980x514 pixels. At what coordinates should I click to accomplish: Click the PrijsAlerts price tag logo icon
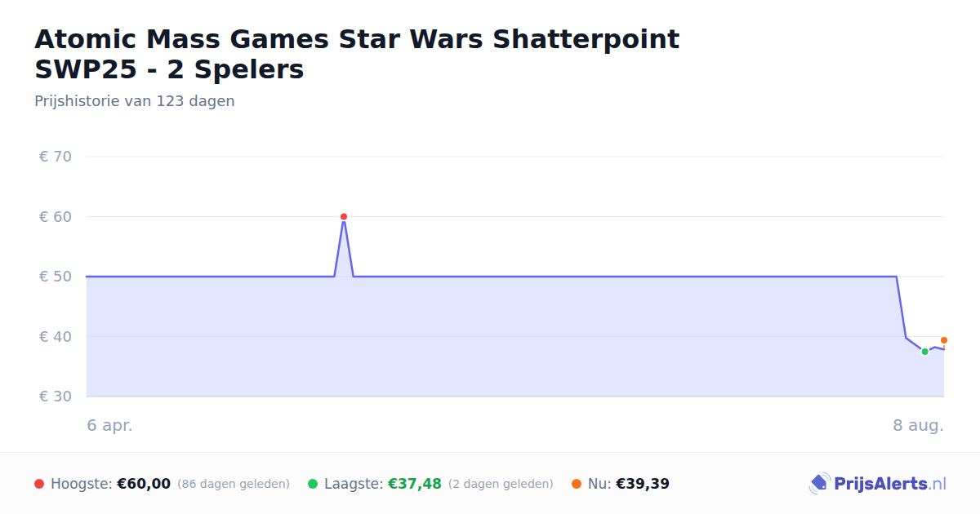(x=819, y=484)
